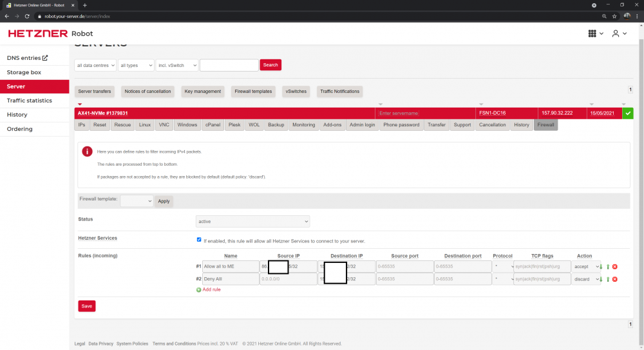The height and width of the screenshot is (350, 644).
Task: Open Chrome's three-dot menu
Action: coord(637,17)
